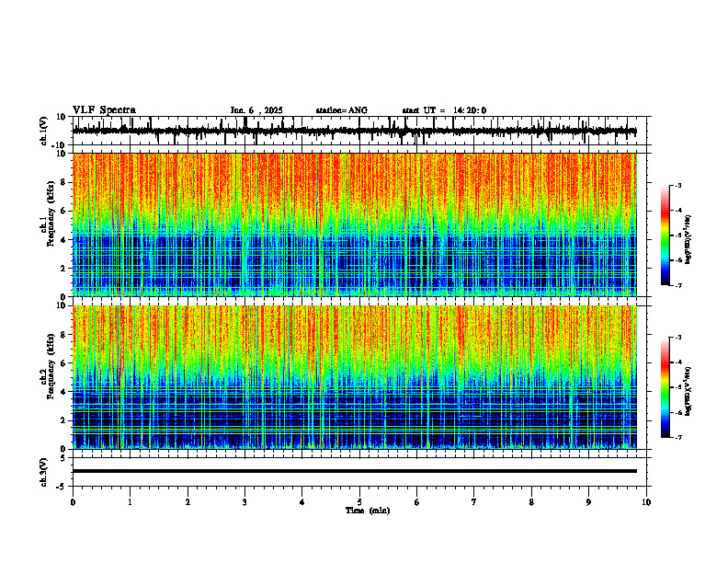Viewport: 728px width, 563px height.
Task: Click the 0 tick on the Time axis
Action: [73, 502]
